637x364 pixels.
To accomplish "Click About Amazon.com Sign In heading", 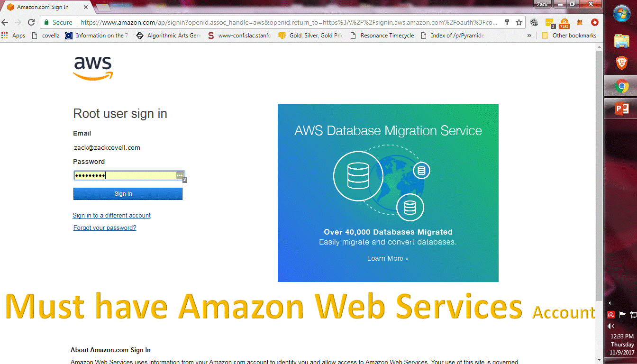I will (x=111, y=350).
